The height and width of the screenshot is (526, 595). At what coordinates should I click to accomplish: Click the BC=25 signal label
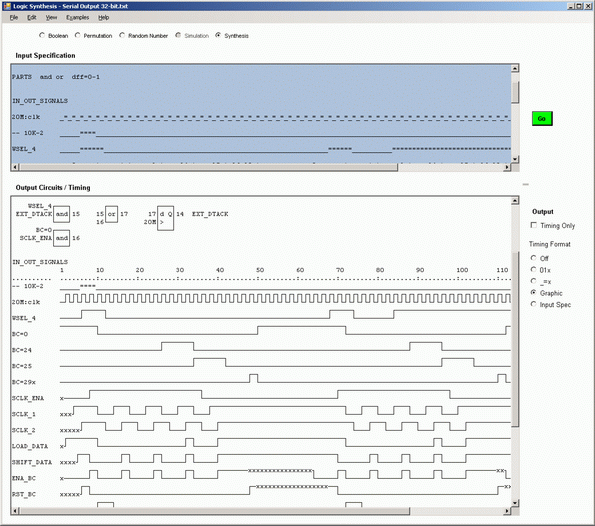(x=22, y=366)
